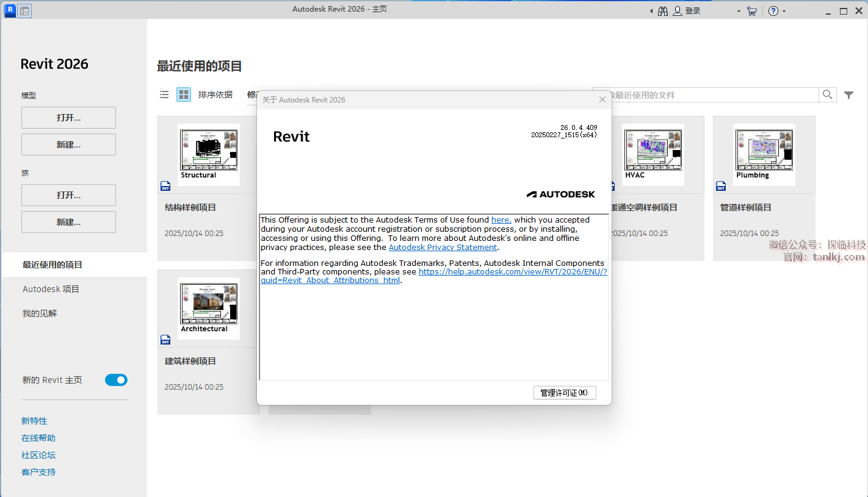
Task: Turn off the 新的 Revit 主页 switch
Action: coord(116,380)
